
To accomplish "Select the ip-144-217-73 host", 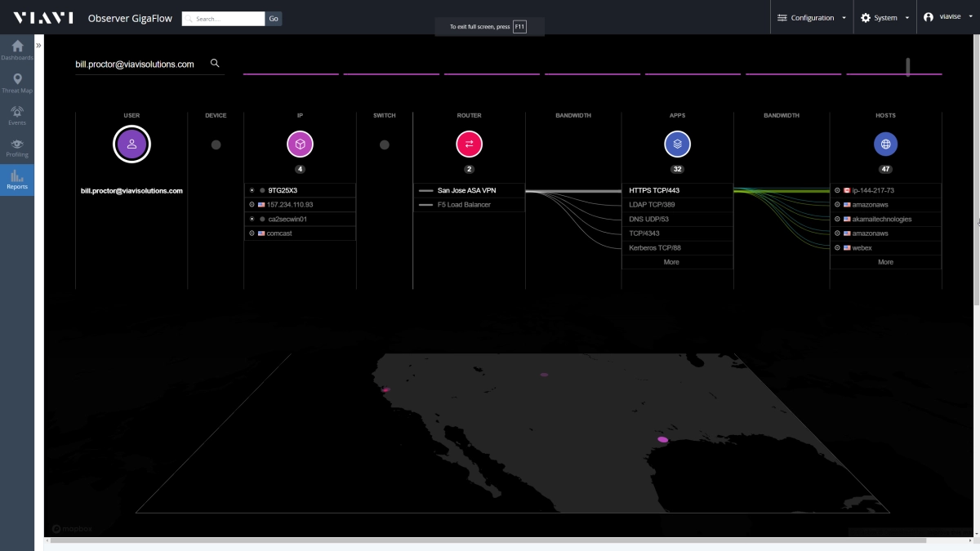I will 885,190.
